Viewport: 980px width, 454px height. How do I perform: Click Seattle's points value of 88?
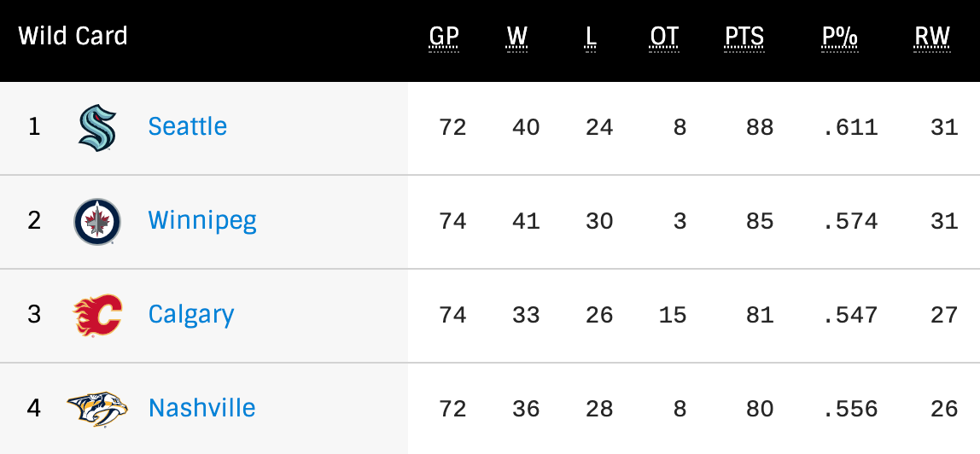tap(759, 127)
